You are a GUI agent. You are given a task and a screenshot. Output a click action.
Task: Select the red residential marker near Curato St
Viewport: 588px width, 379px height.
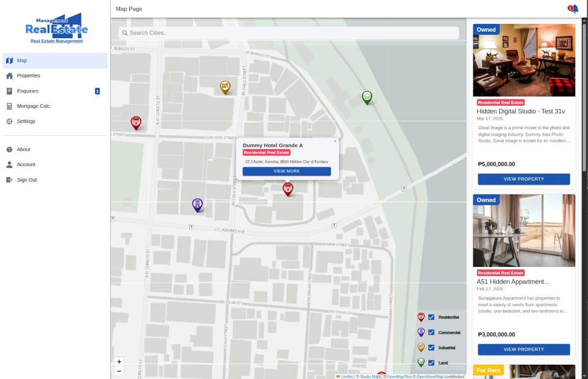[136, 123]
